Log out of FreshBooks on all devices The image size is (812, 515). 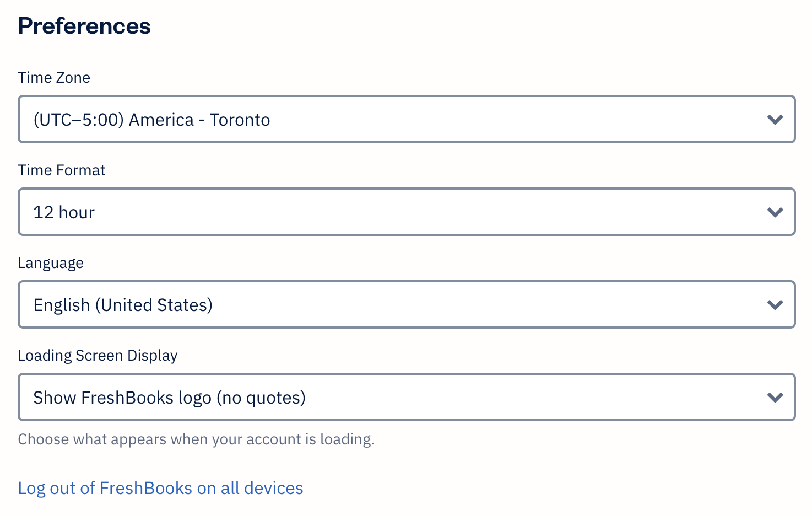[160, 488]
